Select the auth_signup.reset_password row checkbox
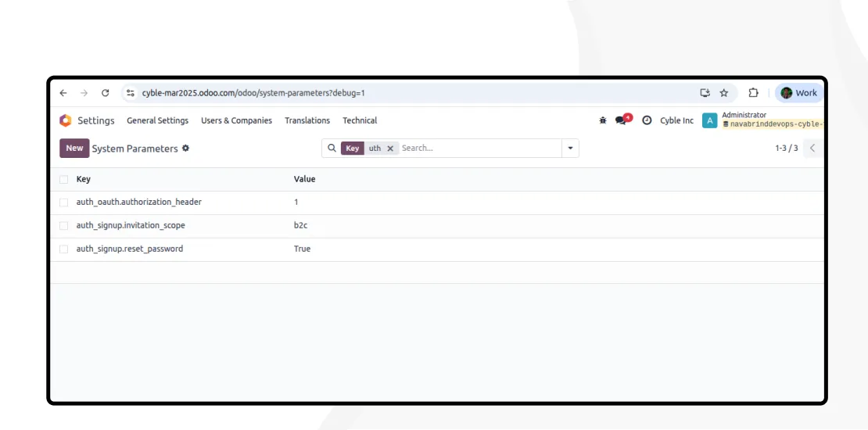The height and width of the screenshot is (430, 868). tap(64, 249)
